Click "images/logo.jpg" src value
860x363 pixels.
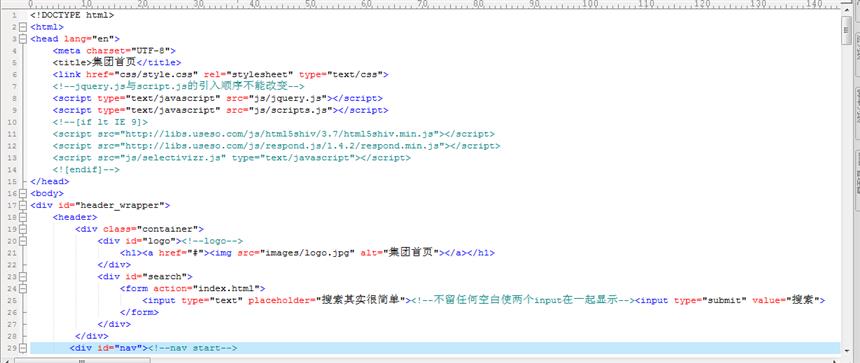(308, 253)
